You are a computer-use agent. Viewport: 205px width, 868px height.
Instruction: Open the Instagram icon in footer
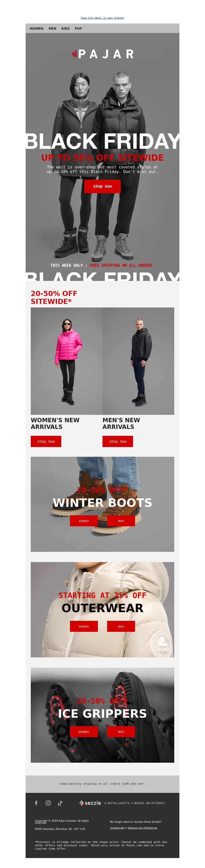point(48,803)
